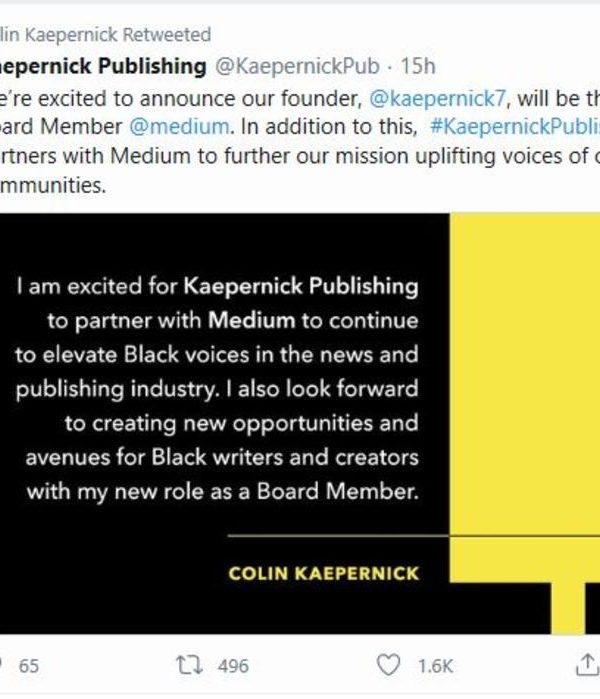Click the reply count showing 65
This screenshot has width=600, height=699.
click(29, 666)
